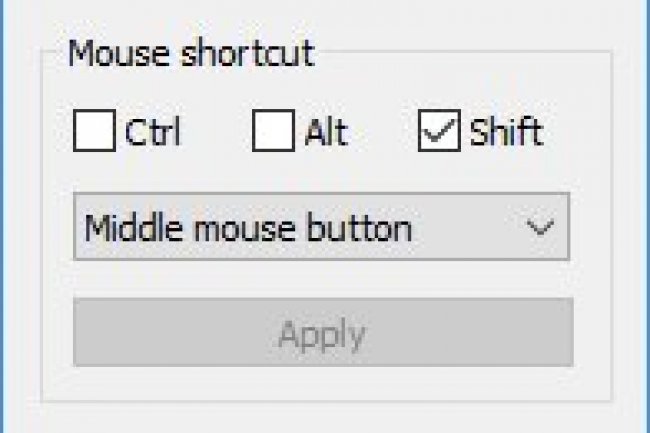Click the 'Shift' label text
Viewport: 650px width, 433px height.
[506, 132]
